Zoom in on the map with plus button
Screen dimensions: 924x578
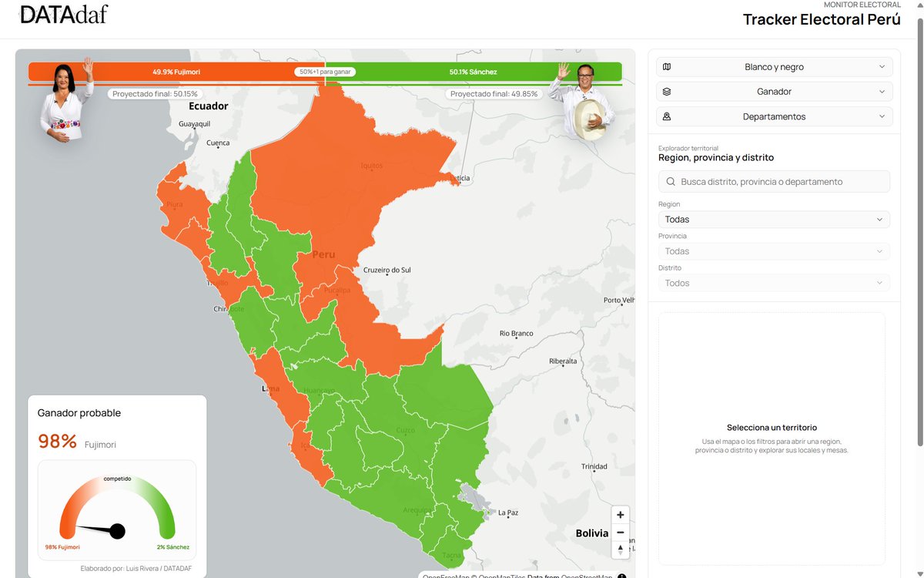coord(621,515)
